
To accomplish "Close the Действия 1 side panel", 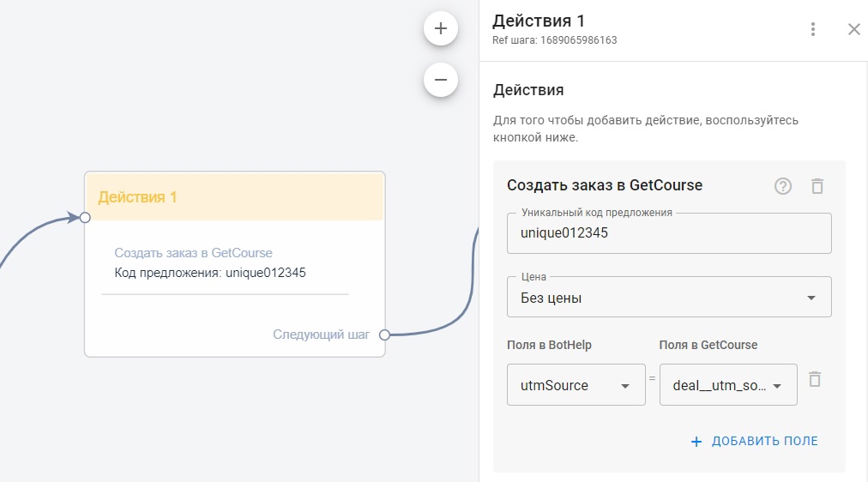I will pyautogui.click(x=853, y=29).
